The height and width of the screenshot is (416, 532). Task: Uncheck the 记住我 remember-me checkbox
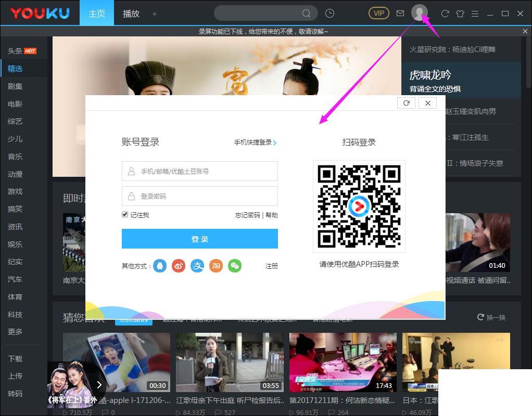click(125, 214)
